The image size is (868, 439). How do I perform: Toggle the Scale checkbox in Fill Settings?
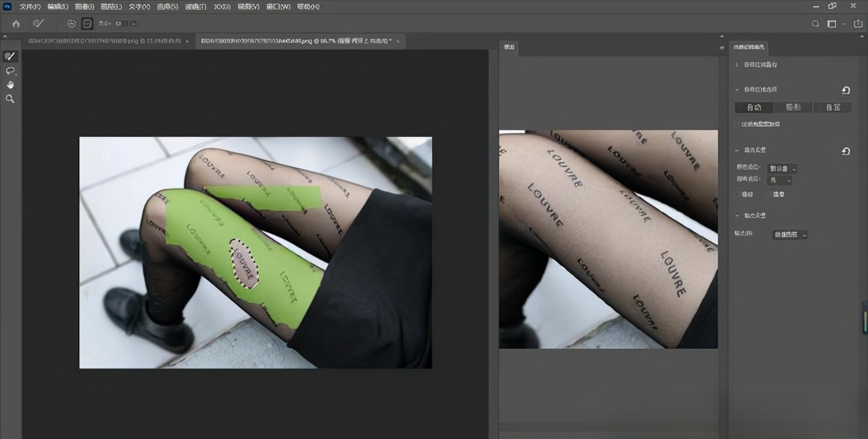tap(737, 194)
